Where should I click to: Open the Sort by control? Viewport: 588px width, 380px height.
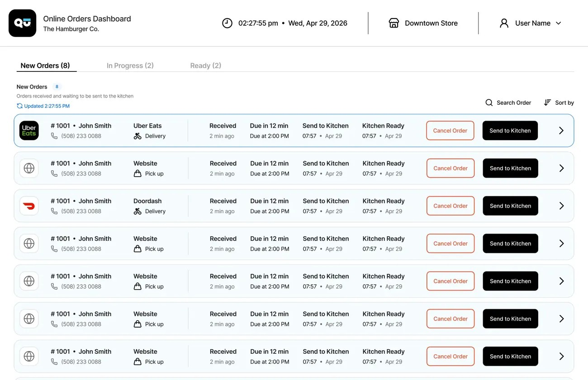point(559,103)
